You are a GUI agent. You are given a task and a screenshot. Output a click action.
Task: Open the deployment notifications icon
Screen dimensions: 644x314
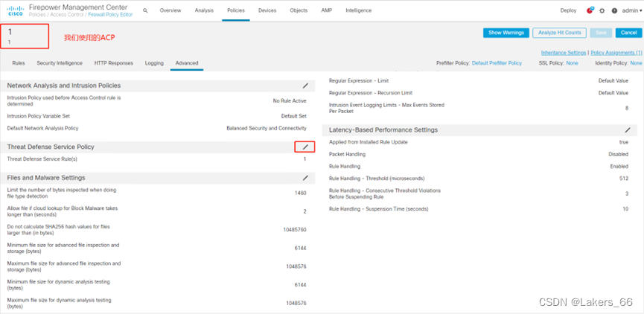[590, 10]
